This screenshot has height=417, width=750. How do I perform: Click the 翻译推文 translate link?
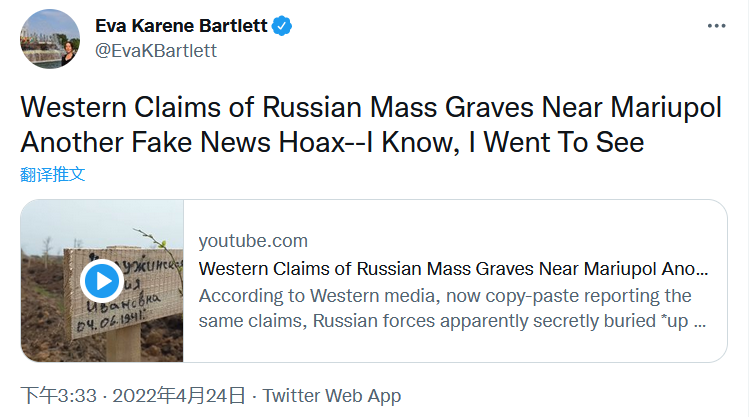coord(53,174)
